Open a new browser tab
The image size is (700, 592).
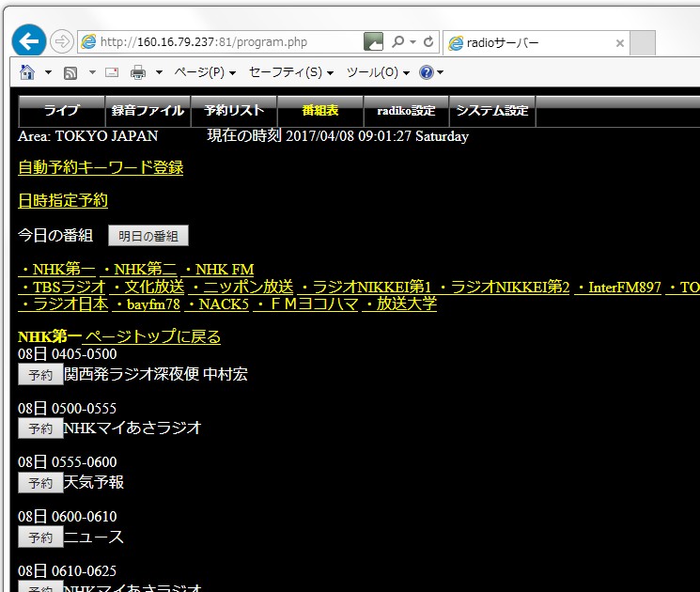(x=643, y=43)
